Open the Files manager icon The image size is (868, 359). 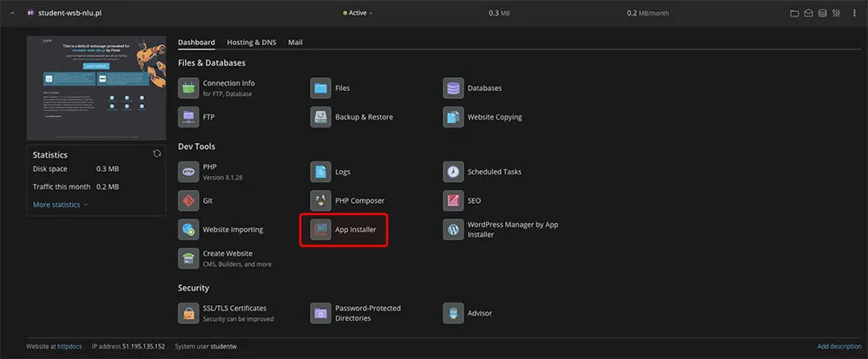click(x=320, y=88)
